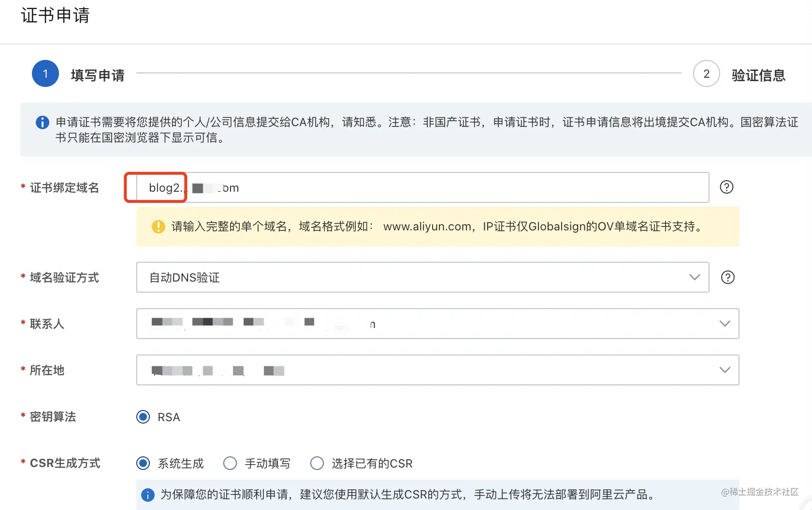Click 域名验证方式 field label
The height and width of the screenshot is (510, 812).
click(64, 278)
